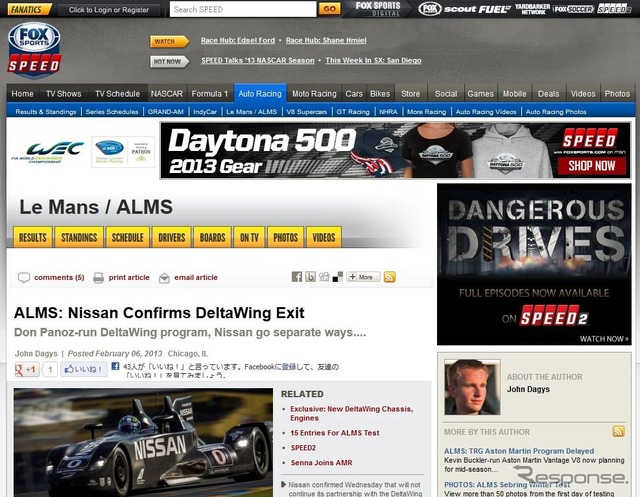Viewport: 640px width, 497px height.
Task: Open the Bikes menu
Action: pos(380,93)
